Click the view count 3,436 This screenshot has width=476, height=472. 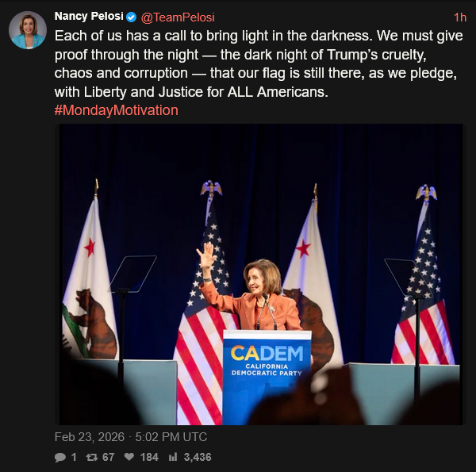tap(197, 457)
